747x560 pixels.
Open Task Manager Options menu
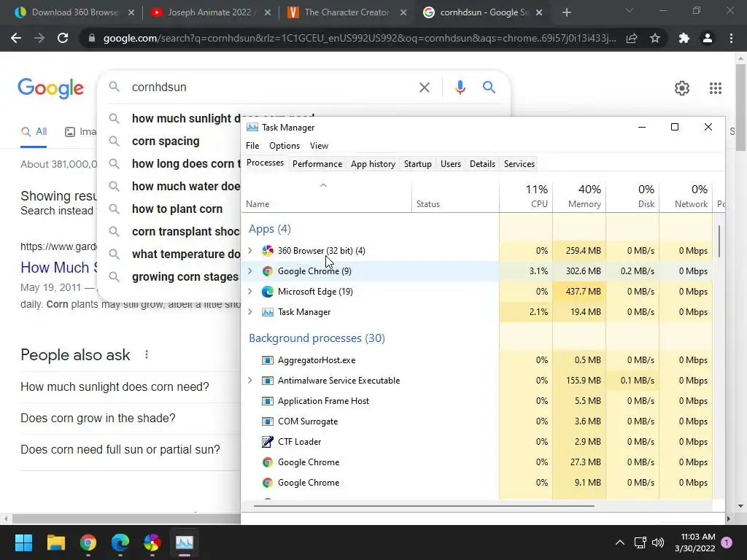click(285, 146)
